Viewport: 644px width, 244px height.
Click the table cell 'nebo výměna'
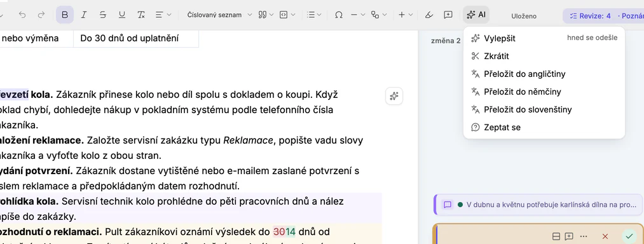36,39
